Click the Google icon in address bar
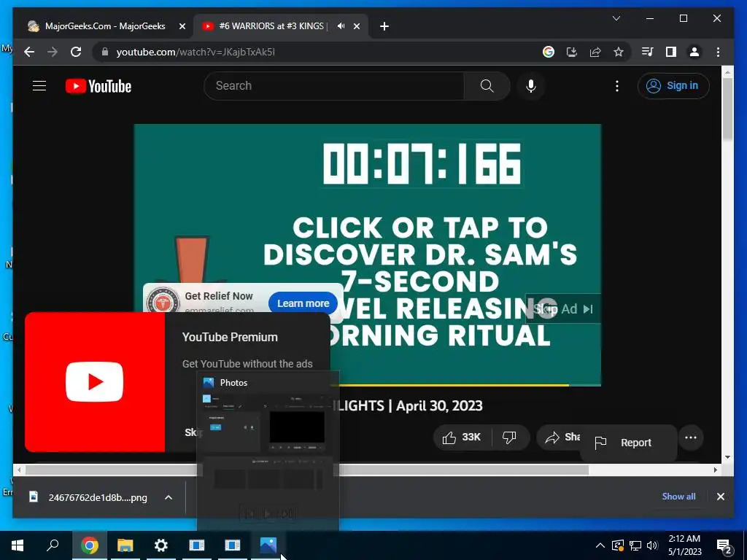Image resolution: width=747 pixels, height=560 pixels. tap(549, 52)
